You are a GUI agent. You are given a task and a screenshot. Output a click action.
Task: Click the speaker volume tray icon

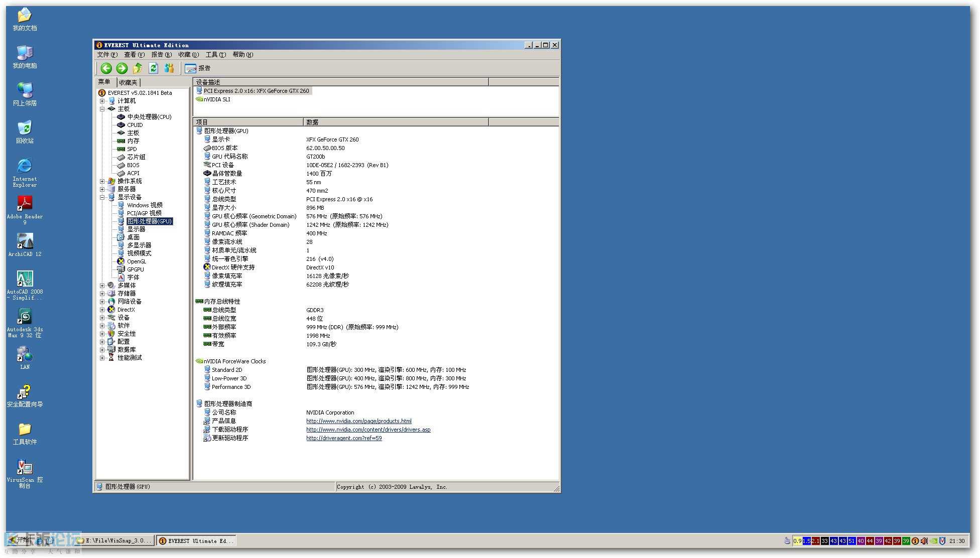point(924,541)
